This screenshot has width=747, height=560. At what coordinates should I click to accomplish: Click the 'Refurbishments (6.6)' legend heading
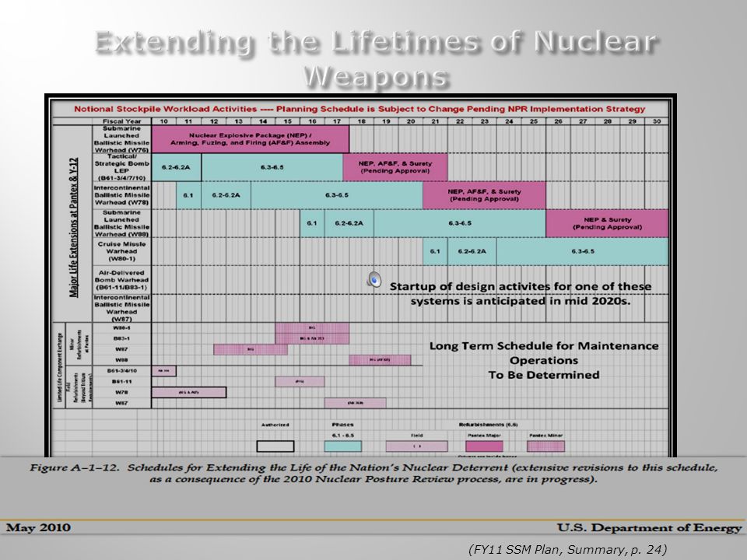tap(489, 425)
